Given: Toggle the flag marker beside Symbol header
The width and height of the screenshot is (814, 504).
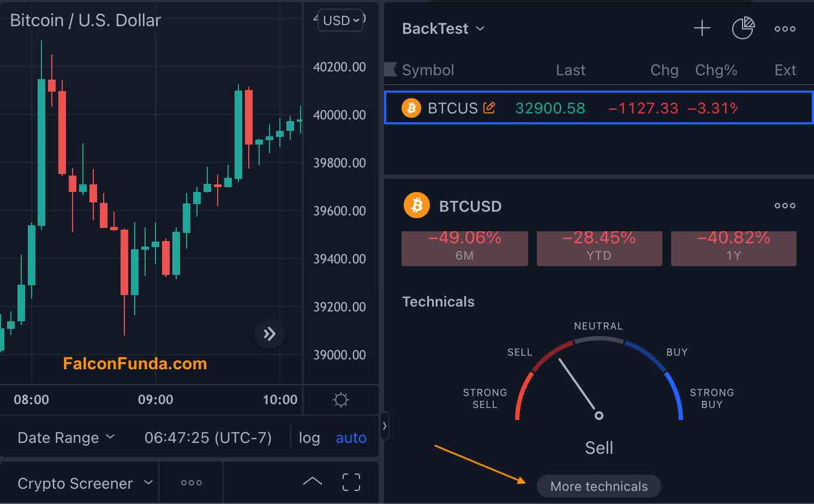Looking at the screenshot, I should pos(391,70).
